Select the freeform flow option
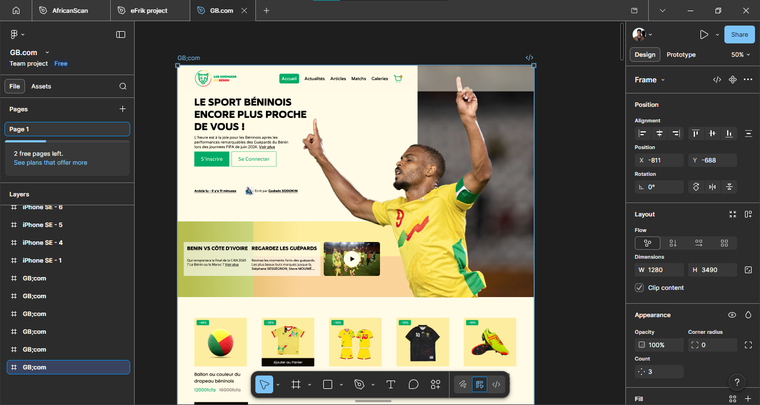This screenshot has height=405, width=760. (x=648, y=243)
